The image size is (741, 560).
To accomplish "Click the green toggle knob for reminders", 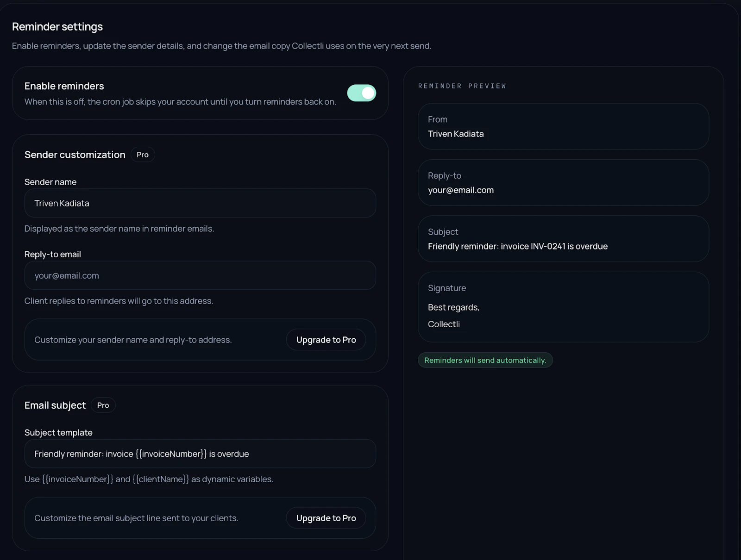I will [x=367, y=93].
